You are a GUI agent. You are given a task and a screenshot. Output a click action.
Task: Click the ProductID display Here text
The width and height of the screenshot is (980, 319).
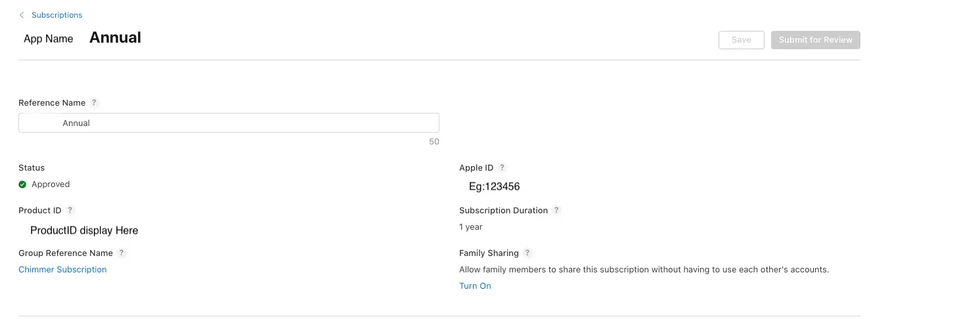coord(84,230)
